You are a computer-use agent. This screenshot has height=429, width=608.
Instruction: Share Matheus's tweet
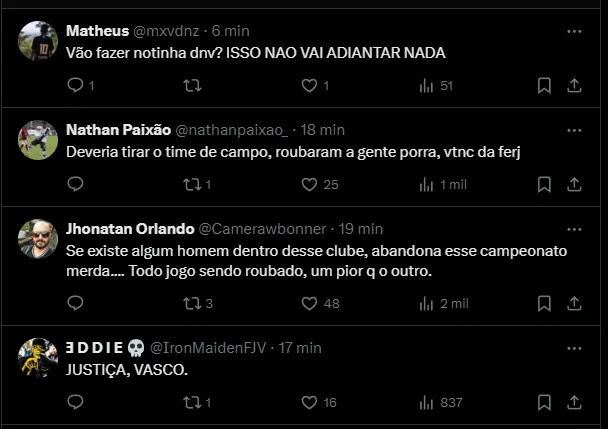point(574,86)
